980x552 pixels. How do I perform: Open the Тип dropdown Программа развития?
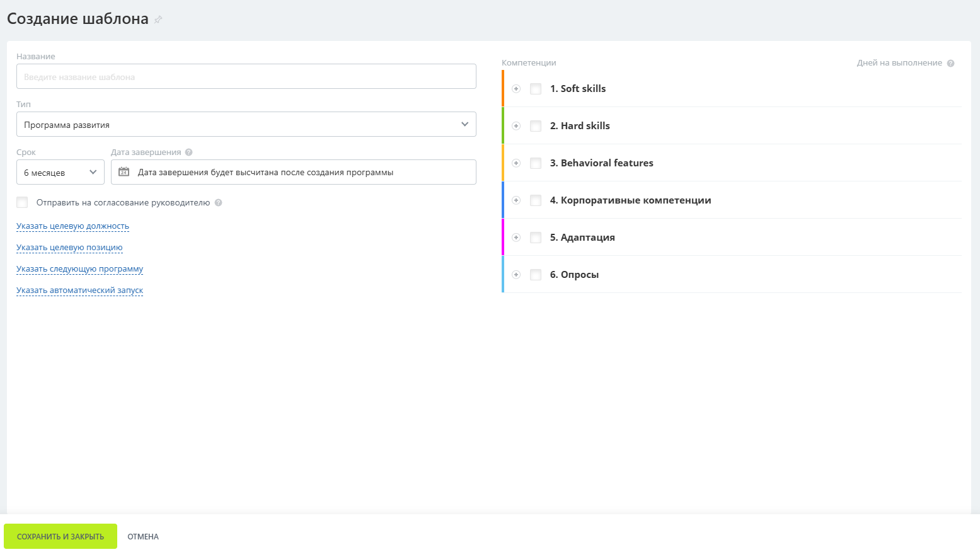(246, 124)
